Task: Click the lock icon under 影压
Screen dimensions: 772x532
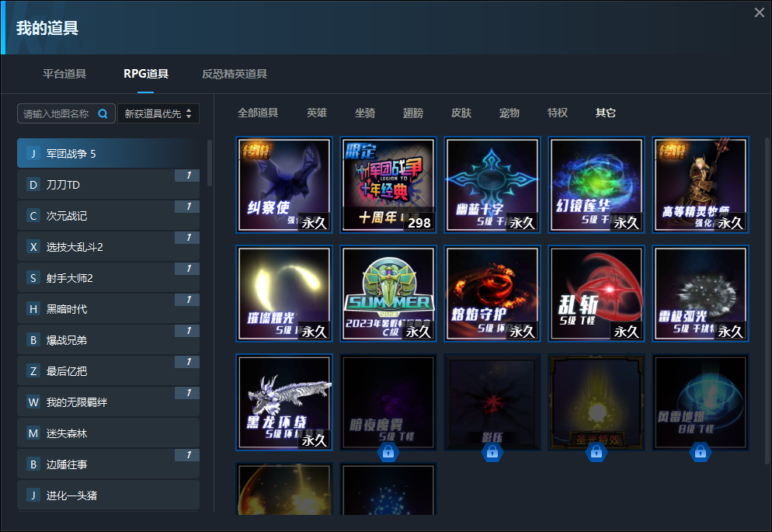Action: [x=492, y=451]
